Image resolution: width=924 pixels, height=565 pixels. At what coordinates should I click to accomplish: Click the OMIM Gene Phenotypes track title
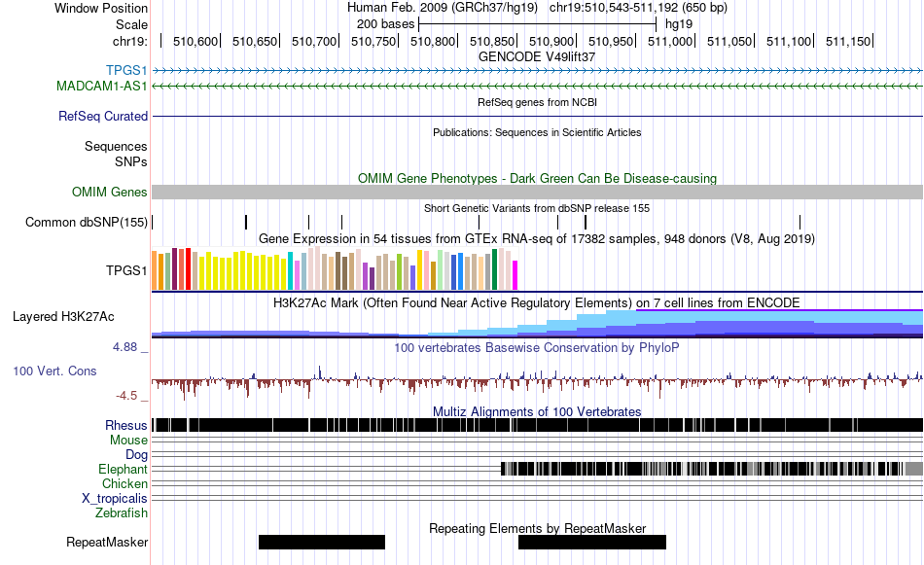pyautogui.click(x=538, y=178)
